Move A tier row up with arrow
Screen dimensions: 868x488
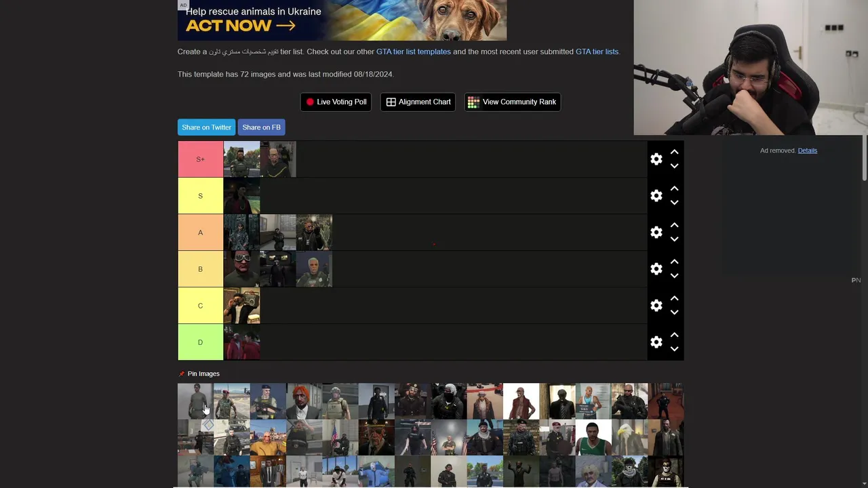(x=674, y=225)
